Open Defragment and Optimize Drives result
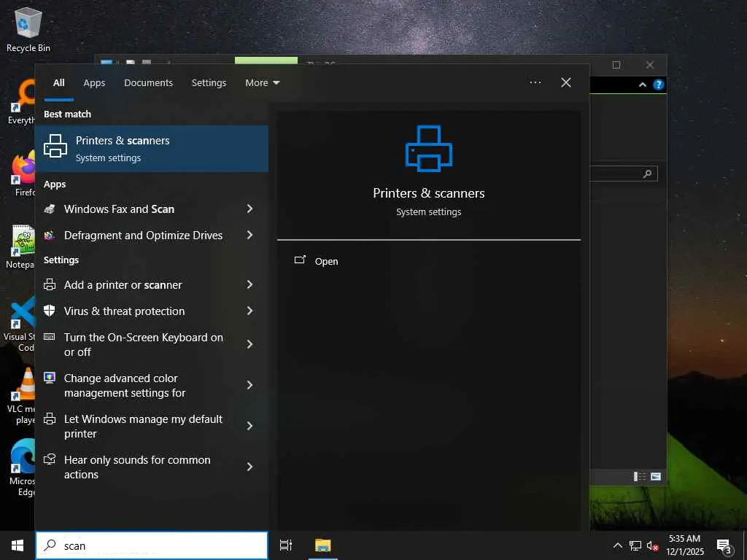 [144, 236]
